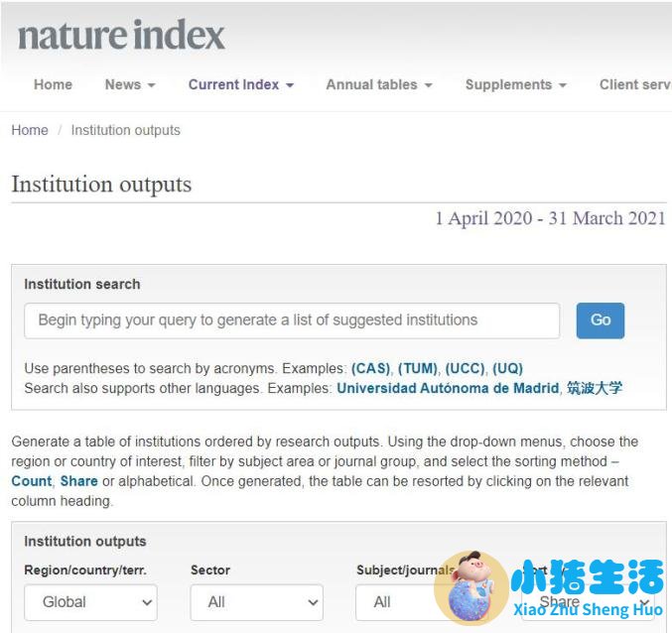This screenshot has width=672, height=633.
Task: Click the 1 April 2020 - 31 March 2021 date
Action: 550,218
